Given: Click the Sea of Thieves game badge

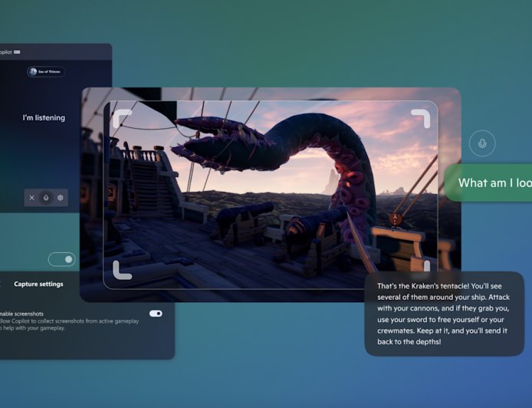Looking at the screenshot, I should (46, 71).
